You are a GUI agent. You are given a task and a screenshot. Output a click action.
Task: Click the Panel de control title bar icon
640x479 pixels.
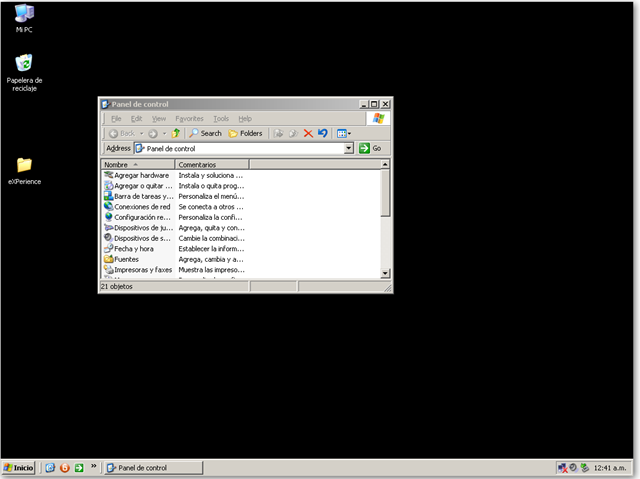coord(105,104)
